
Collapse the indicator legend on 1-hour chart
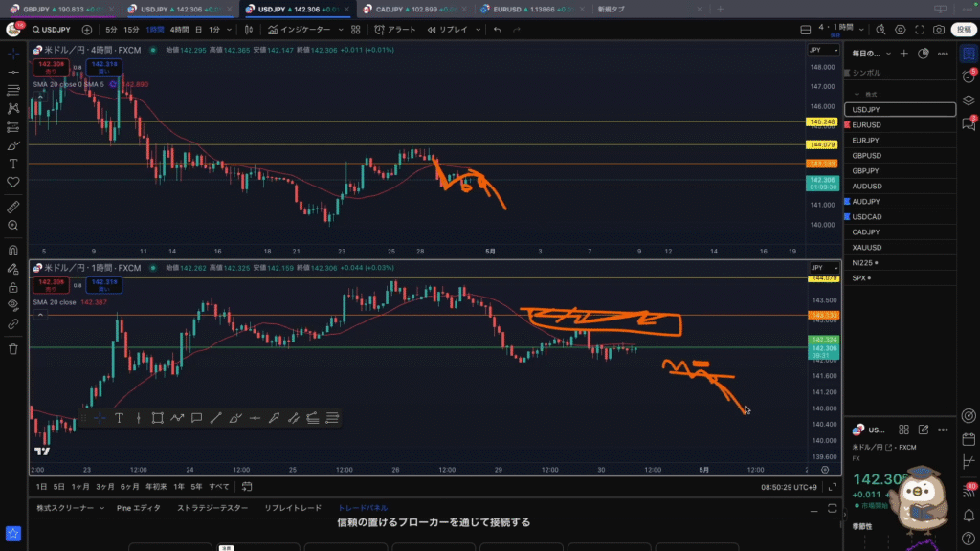tap(40, 315)
